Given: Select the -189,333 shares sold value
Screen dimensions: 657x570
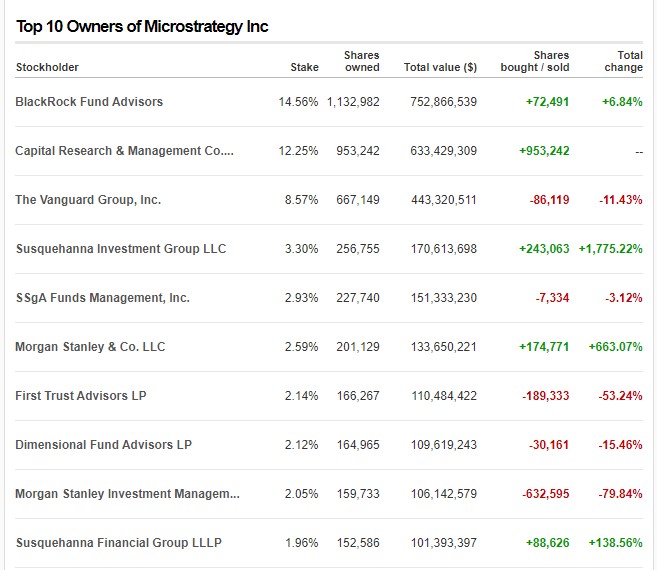Looking at the screenshot, I should click(546, 396).
